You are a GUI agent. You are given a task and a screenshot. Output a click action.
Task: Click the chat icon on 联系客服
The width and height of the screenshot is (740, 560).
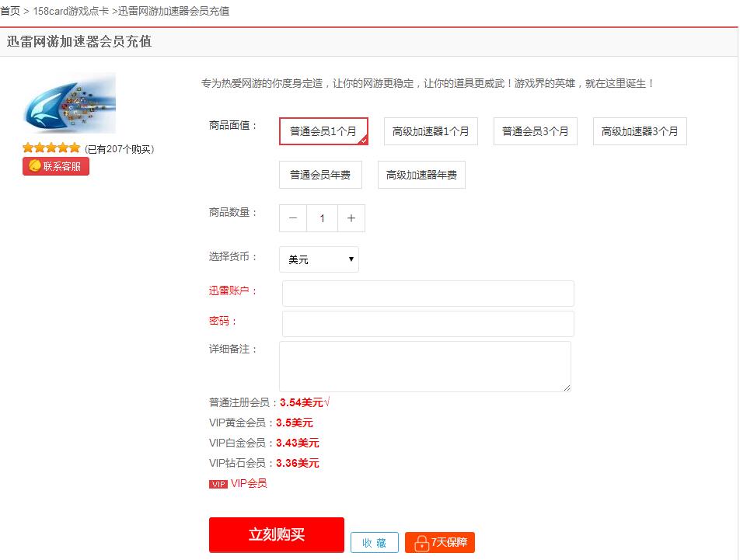pos(35,166)
